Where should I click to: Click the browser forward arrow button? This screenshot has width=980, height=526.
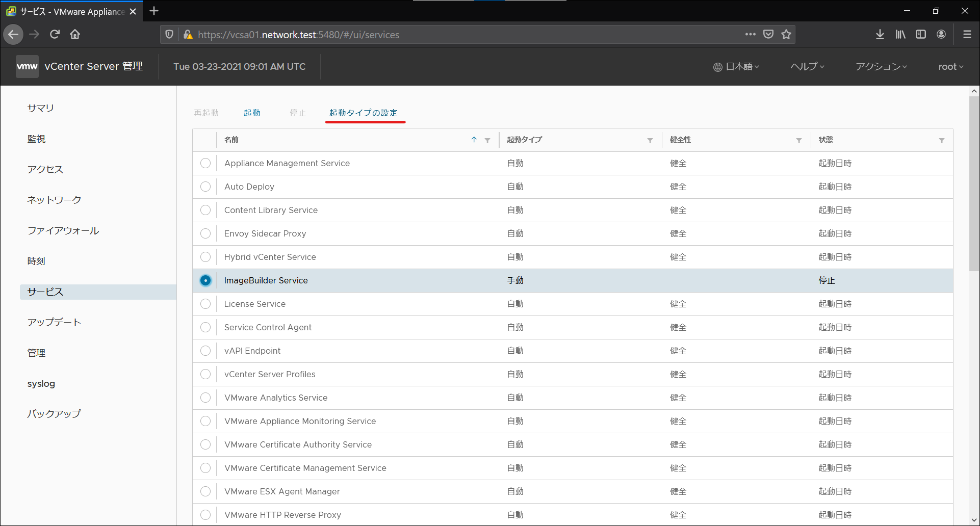(x=34, y=35)
